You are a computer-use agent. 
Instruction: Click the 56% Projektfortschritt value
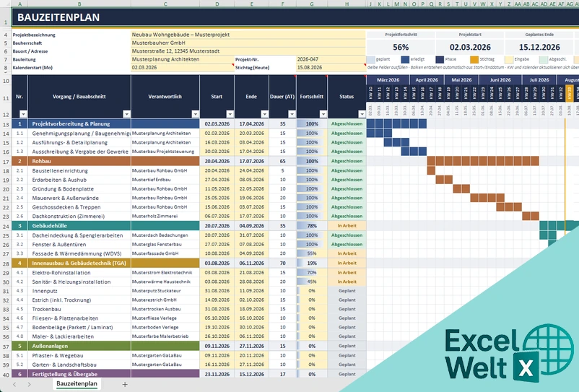[x=401, y=47]
